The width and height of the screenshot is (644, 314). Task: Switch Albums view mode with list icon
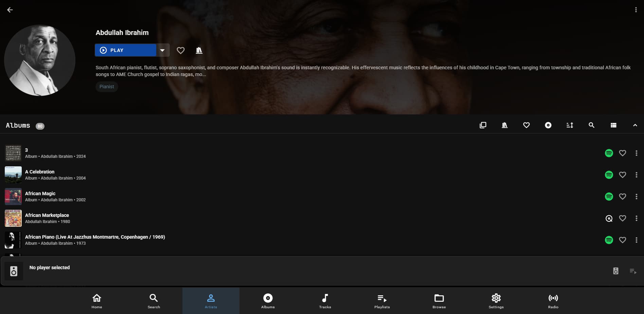pos(613,125)
